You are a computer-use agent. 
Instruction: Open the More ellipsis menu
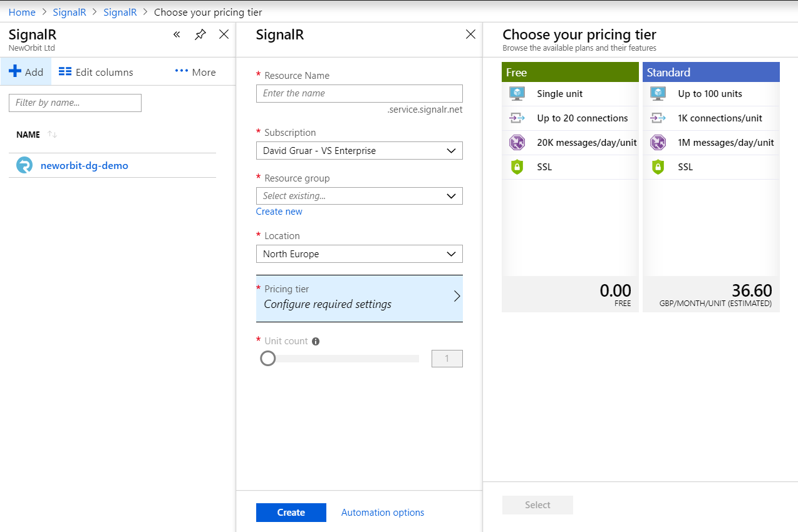195,72
